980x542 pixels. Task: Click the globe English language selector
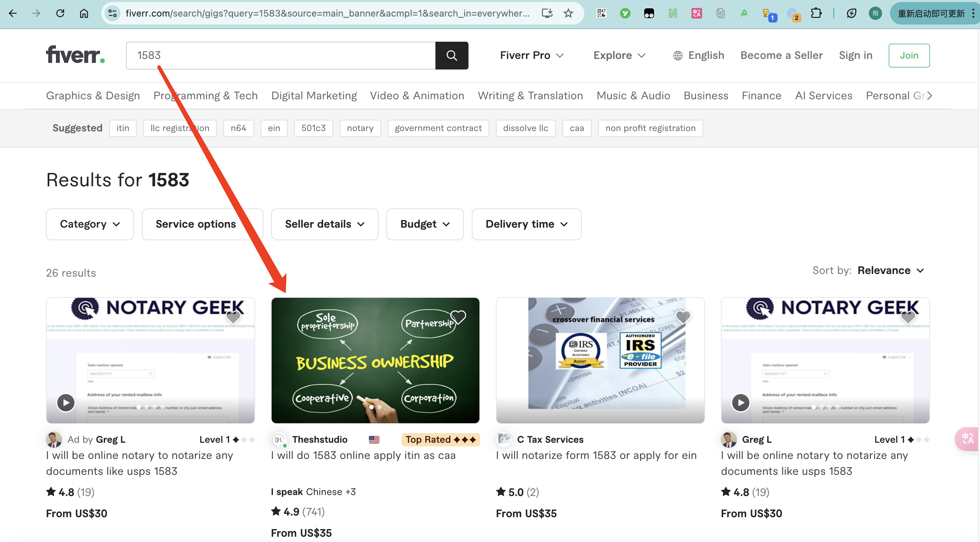click(698, 56)
